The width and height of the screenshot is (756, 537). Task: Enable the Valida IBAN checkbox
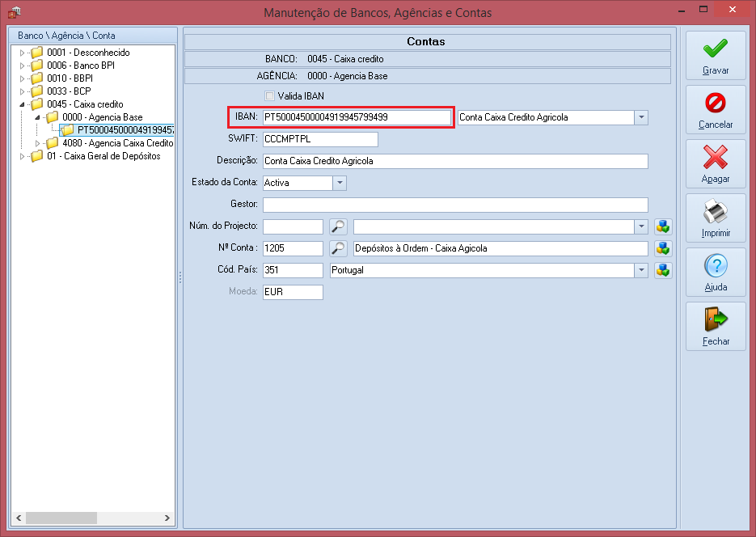[x=270, y=96]
